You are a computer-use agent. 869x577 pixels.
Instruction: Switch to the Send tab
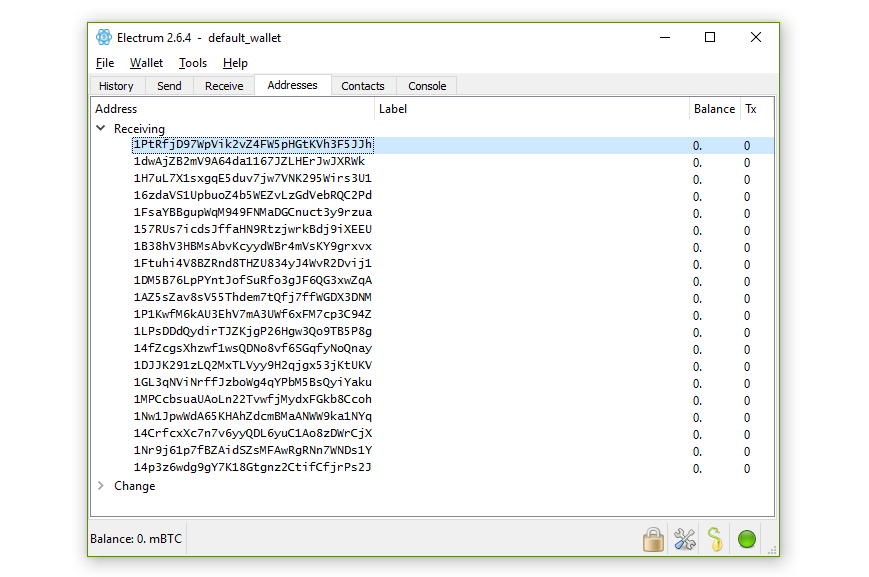point(169,86)
